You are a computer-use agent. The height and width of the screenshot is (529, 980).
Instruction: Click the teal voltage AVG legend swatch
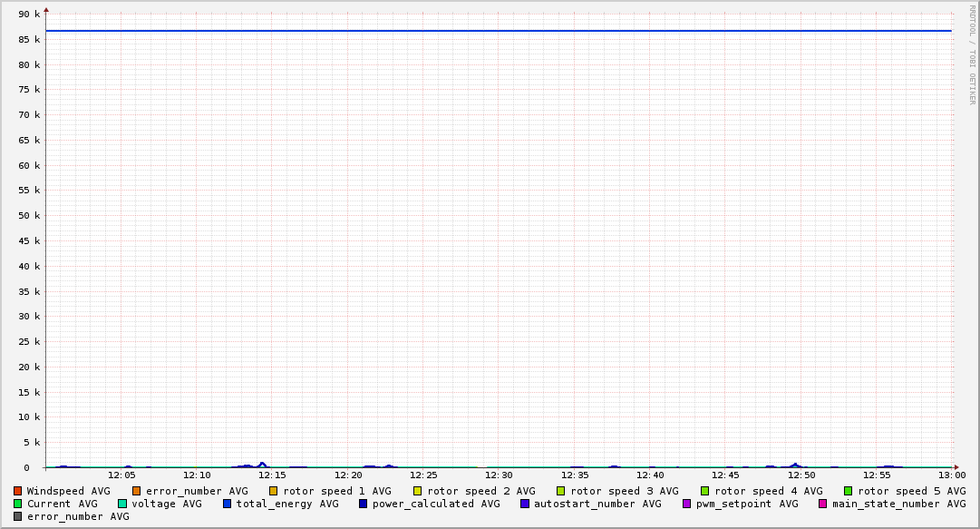tap(122, 504)
